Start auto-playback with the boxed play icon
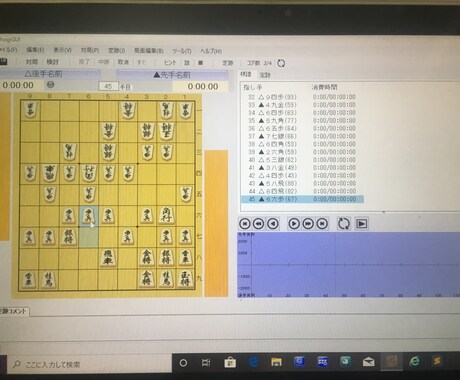 pyautogui.click(x=362, y=224)
